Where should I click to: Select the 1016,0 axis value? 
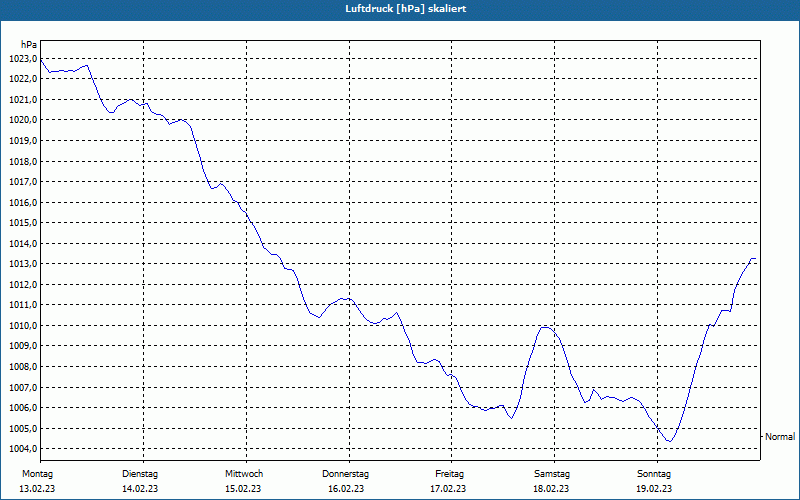(x=23, y=203)
